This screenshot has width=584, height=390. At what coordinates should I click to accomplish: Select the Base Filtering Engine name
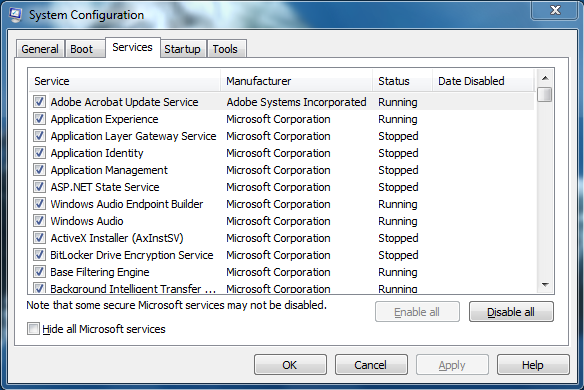[x=100, y=272]
